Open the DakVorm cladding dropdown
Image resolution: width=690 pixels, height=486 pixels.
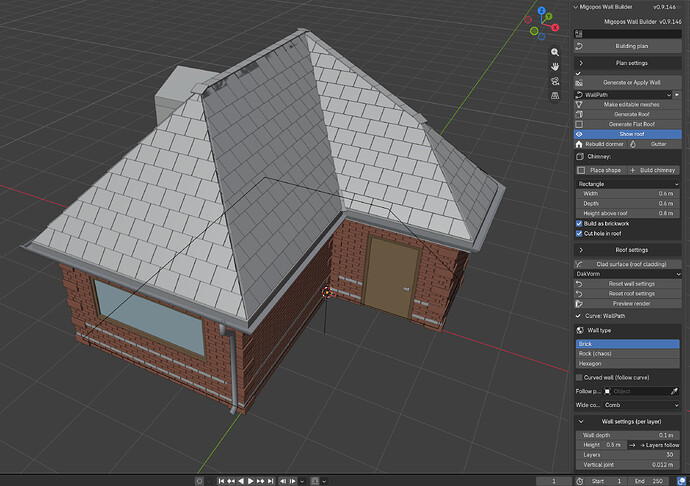[628, 274]
